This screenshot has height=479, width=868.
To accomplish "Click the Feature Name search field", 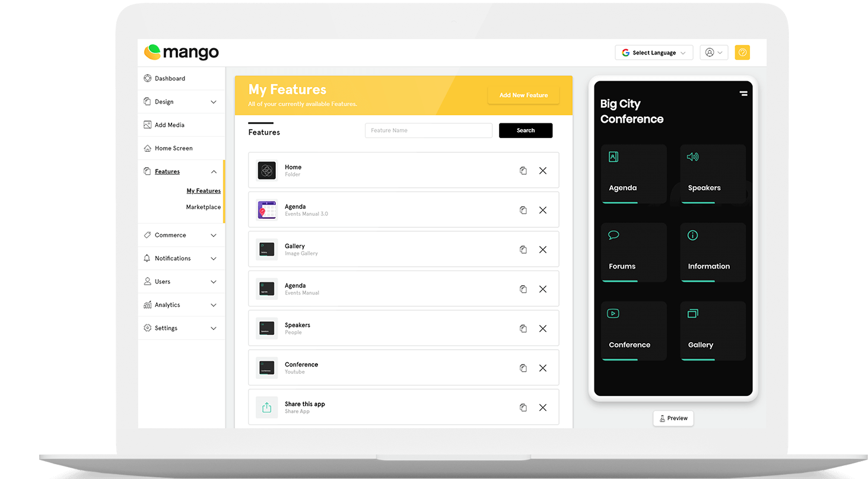I will point(428,130).
